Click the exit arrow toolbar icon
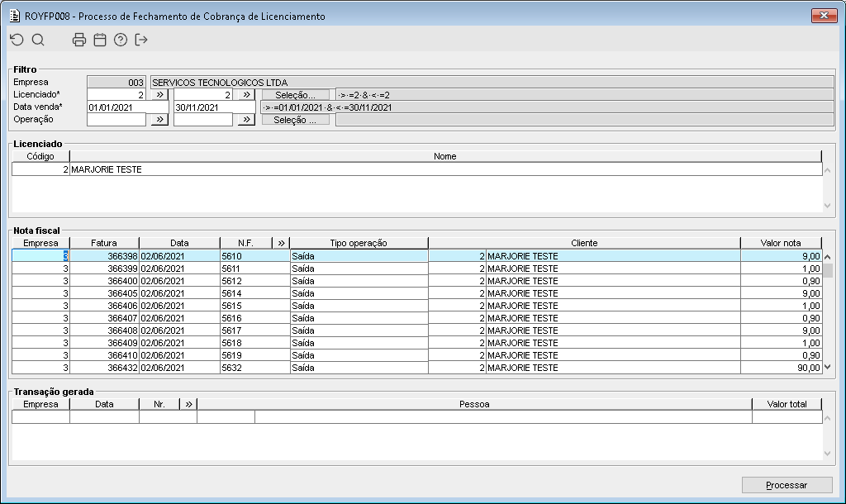The image size is (846, 504). [140, 40]
